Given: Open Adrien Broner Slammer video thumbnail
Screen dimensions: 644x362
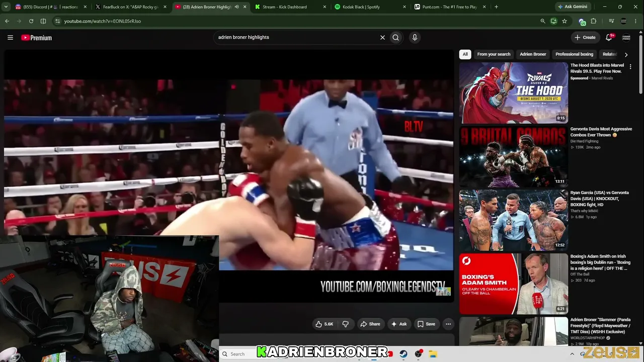Looking at the screenshot, I should (514, 331).
